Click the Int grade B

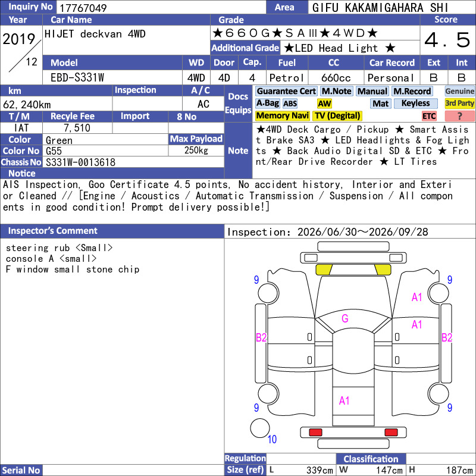click(462, 78)
